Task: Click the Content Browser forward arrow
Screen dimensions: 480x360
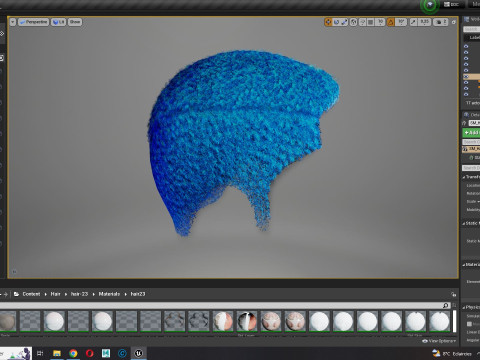Action: click(5, 294)
